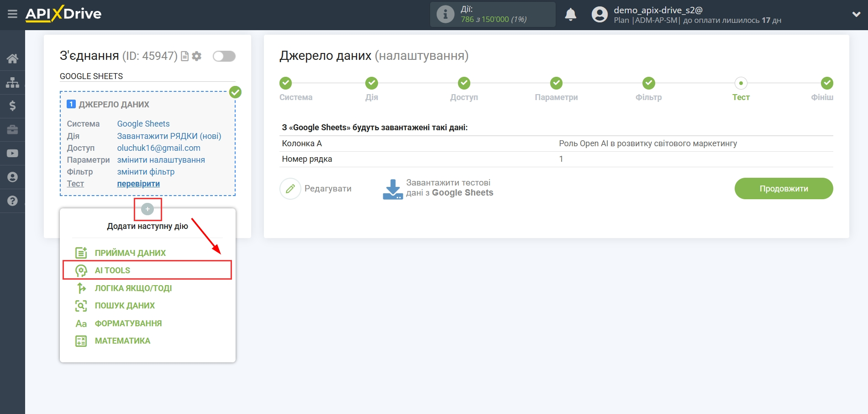This screenshot has height=414, width=868.
Task: Click the Редагувати pencil icon
Action: [x=290, y=189]
